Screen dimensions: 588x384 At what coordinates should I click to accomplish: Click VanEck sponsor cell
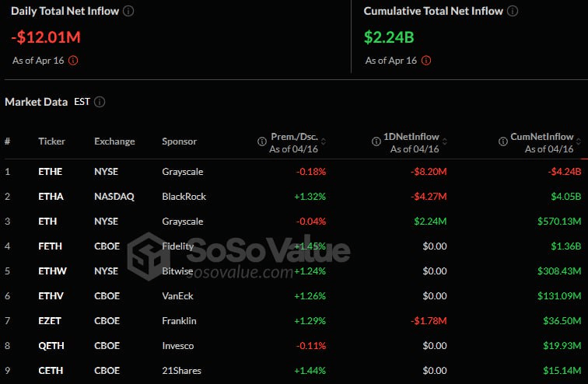(x=177, y=296)
